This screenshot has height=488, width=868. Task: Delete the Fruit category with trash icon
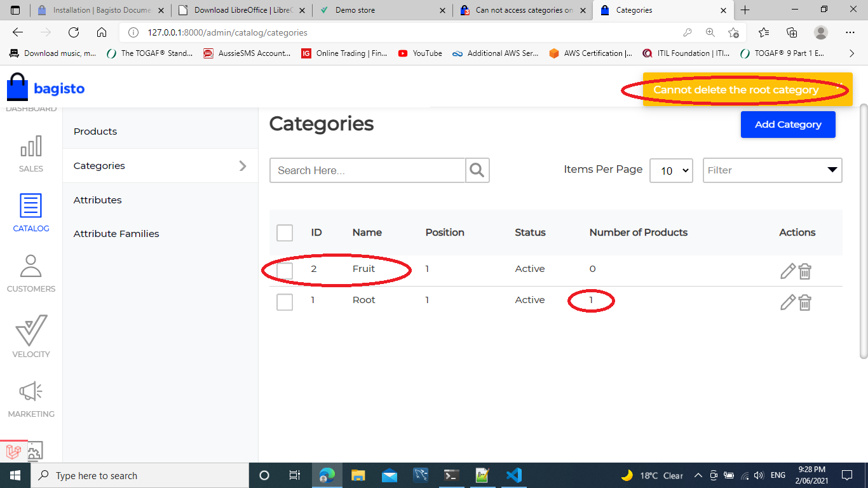804,271
